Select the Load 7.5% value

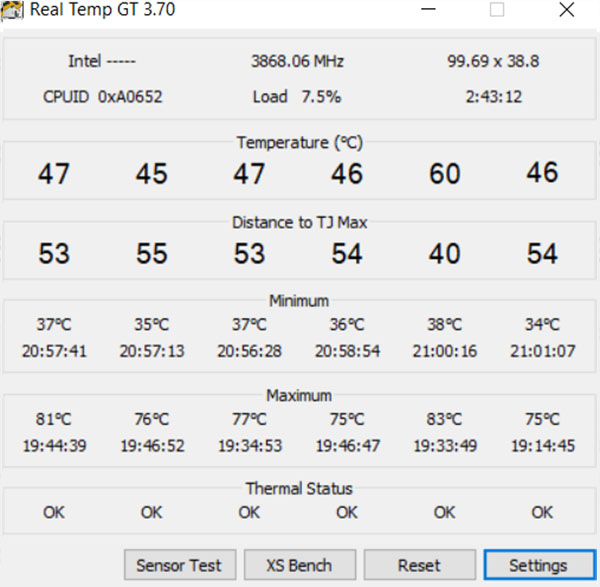click(297, 97)
